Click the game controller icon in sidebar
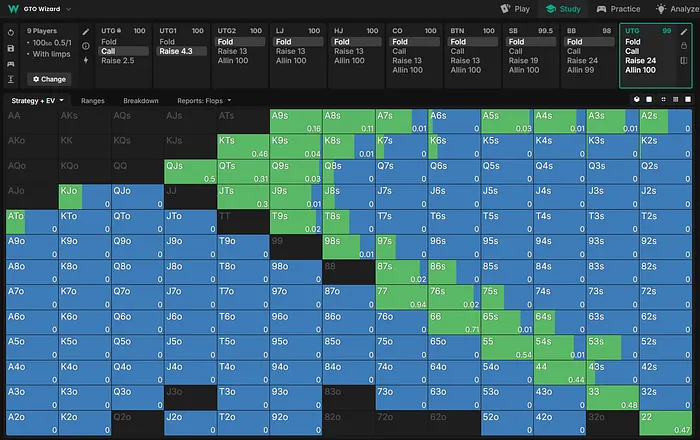This screenshot has height=440, width=700. click(x=10, y=62)
